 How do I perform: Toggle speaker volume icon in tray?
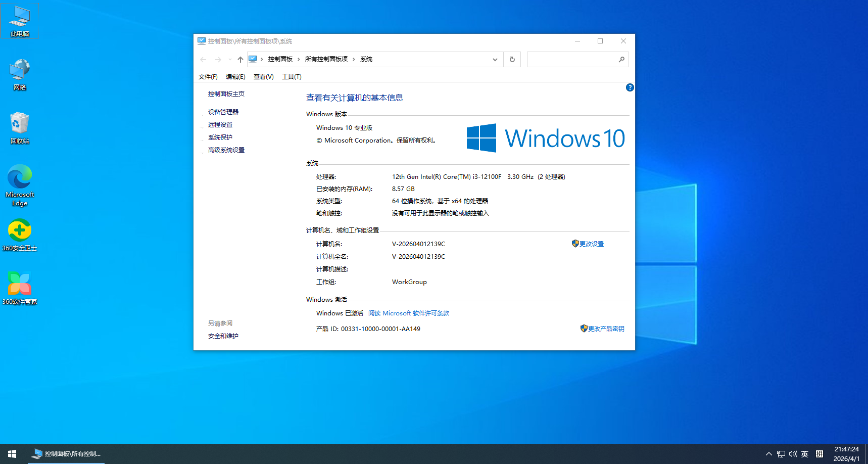tap(793, 454)
